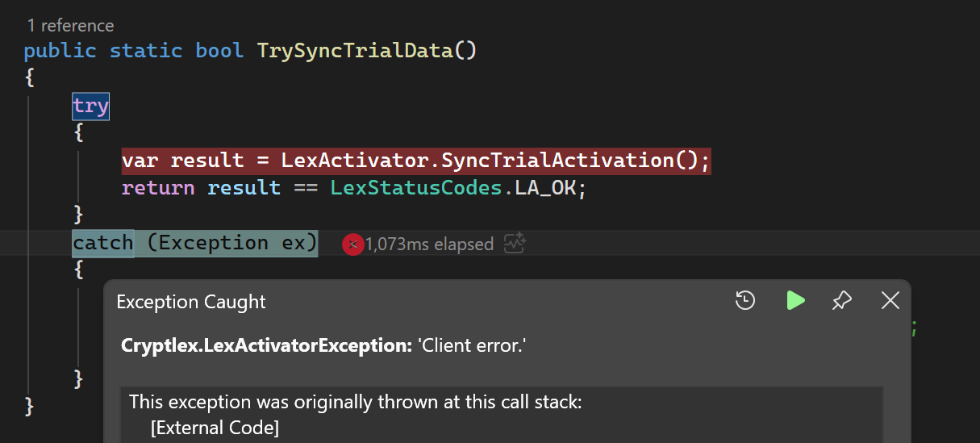Click the Copilot sparkle analyze icon

(x=515, y=244)
